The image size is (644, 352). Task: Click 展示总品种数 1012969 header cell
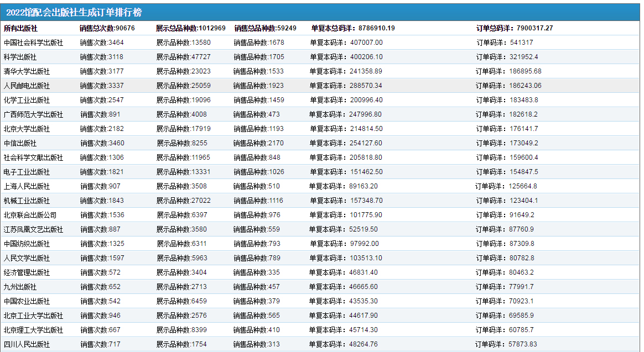(x=190, y=28)
